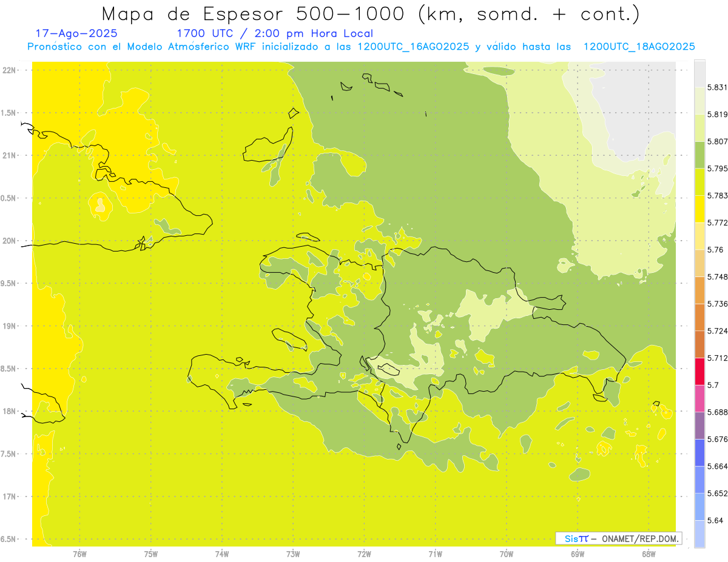
Task: Pick the blue legend swatch between 5.664 and 5.676
Action: pos(699,453)
